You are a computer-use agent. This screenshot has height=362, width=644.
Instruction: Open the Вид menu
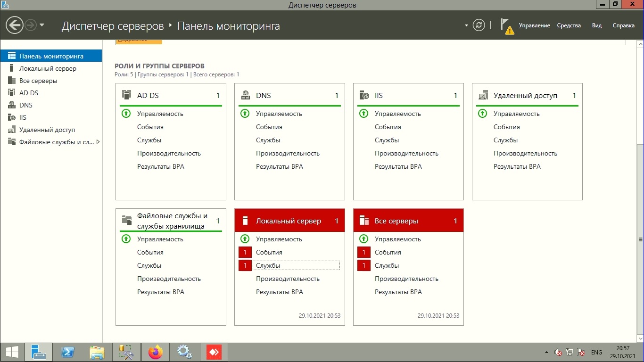[597, 25]
